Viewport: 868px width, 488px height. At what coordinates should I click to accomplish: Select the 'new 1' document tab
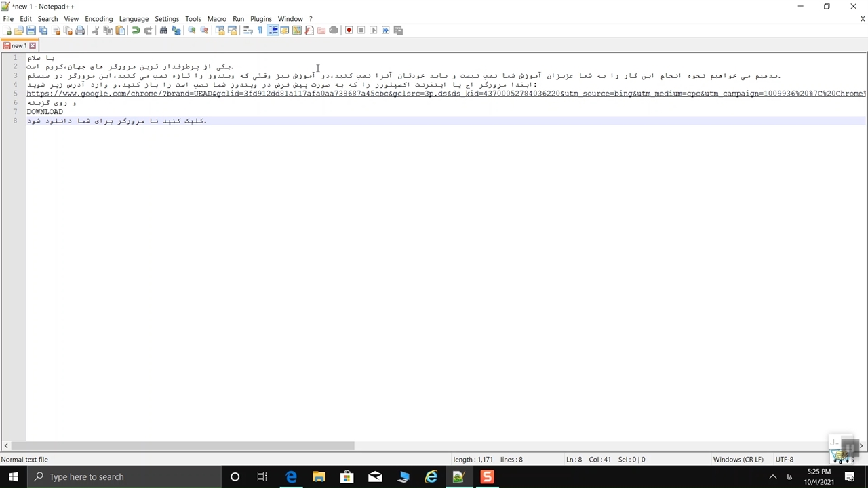[x=18, y=46]
